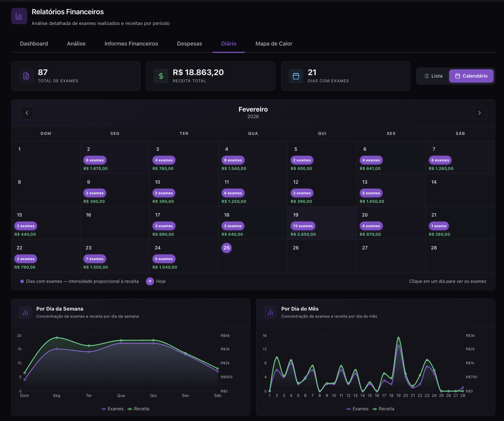The image size is (504, 421).
Task: Click the purple H 'Hoje' legend icon
Action: (150, 281)
